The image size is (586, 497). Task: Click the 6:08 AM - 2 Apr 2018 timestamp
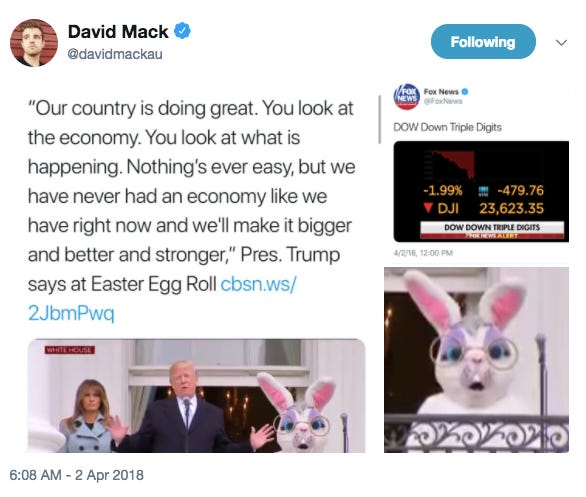77,475
